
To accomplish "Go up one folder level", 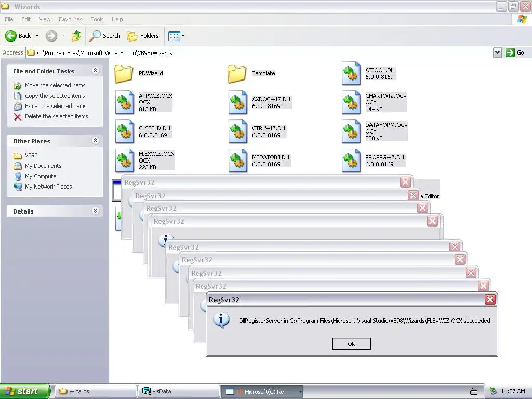I will 76,36.
